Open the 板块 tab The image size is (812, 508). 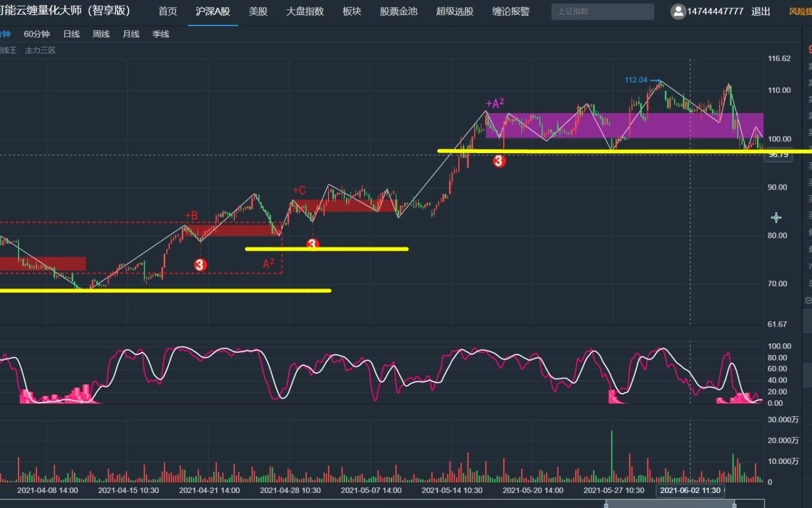[x=352, y=12]
